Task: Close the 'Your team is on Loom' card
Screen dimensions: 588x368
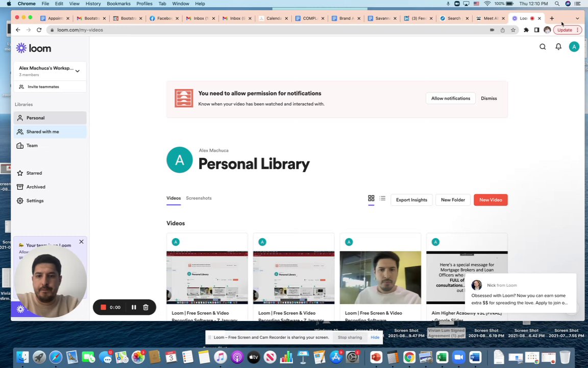Action: (81, 242)
